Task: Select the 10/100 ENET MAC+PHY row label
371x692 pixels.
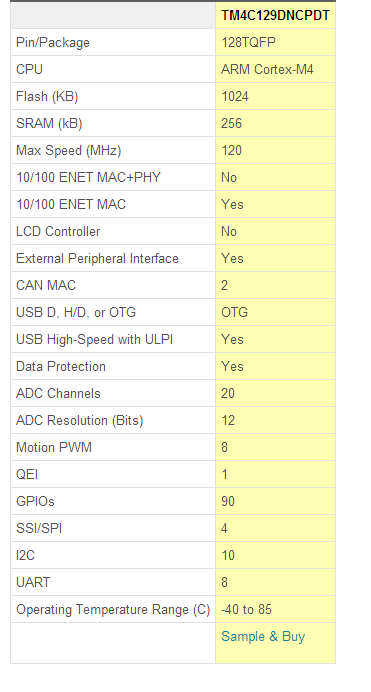Action: point(88,177)
